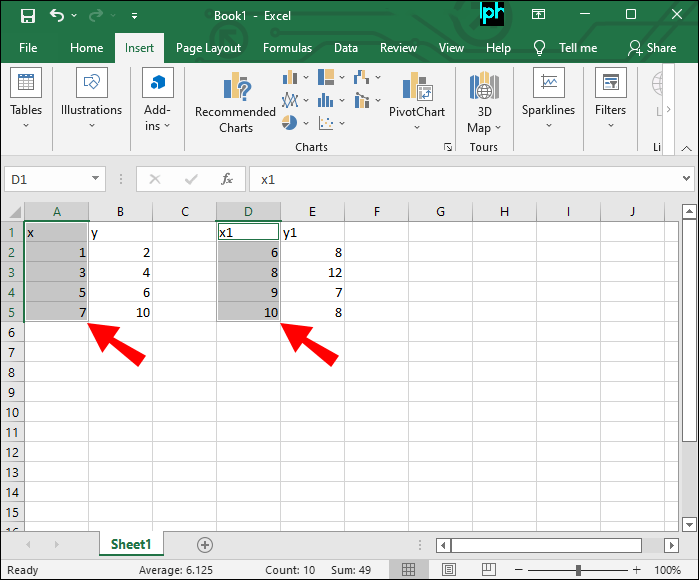699x580 pixels.
Task: Open the Tell me search lightbulb
Action: click(540, 48)
